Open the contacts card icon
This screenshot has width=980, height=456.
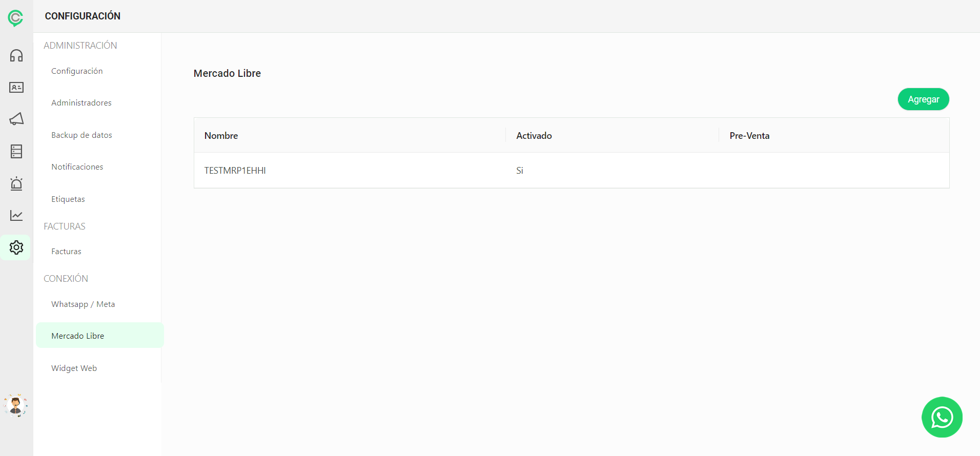point(16,88)
